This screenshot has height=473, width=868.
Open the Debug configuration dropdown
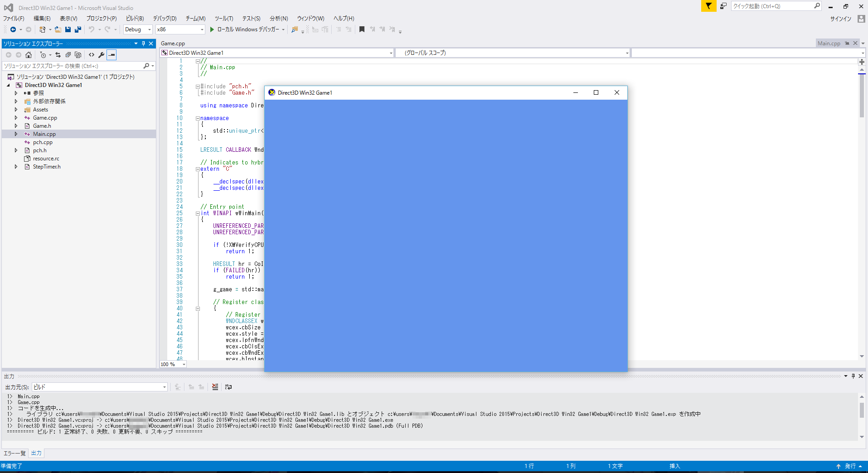tap(138, 29)
